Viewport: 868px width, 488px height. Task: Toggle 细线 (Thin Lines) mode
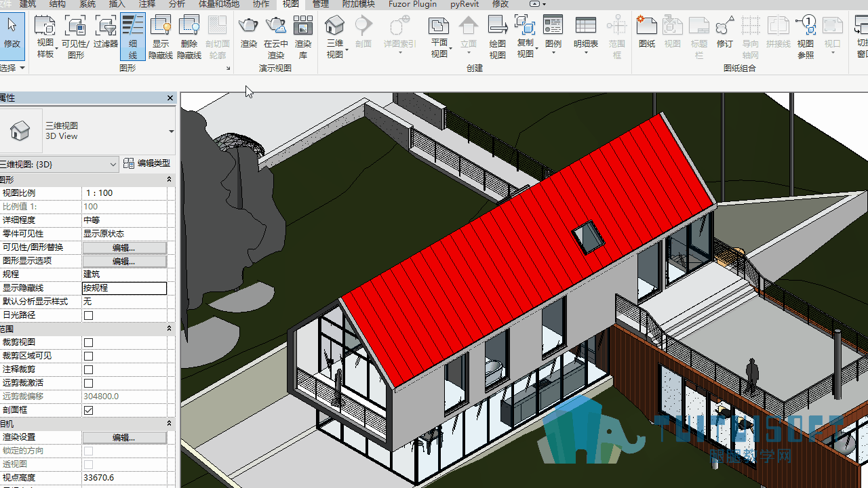[132, 37]
